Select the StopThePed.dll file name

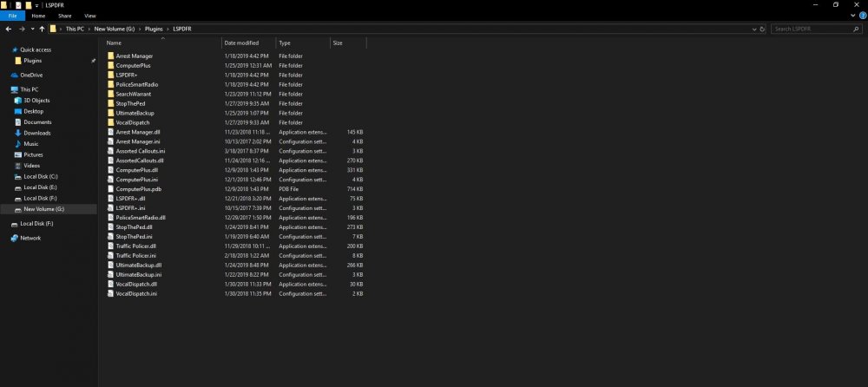click(x=134, y=227)
